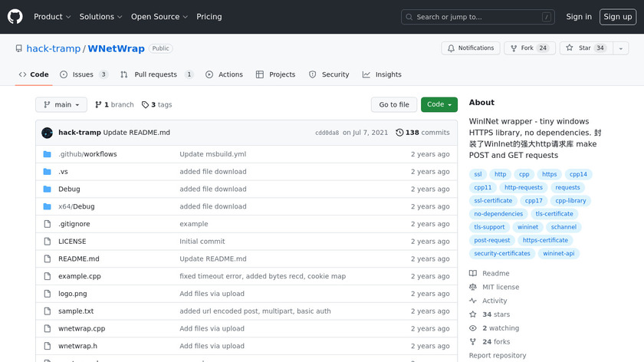View the 138 commits history
This screenshot has height=362, width=644.
[x=422, y=133]
